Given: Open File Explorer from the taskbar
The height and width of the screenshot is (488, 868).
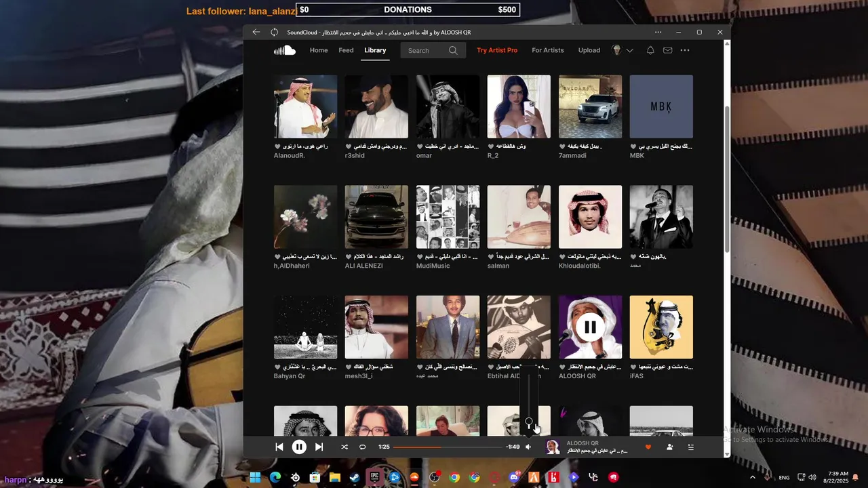Looking at the screenshot, I should [334, 477].
